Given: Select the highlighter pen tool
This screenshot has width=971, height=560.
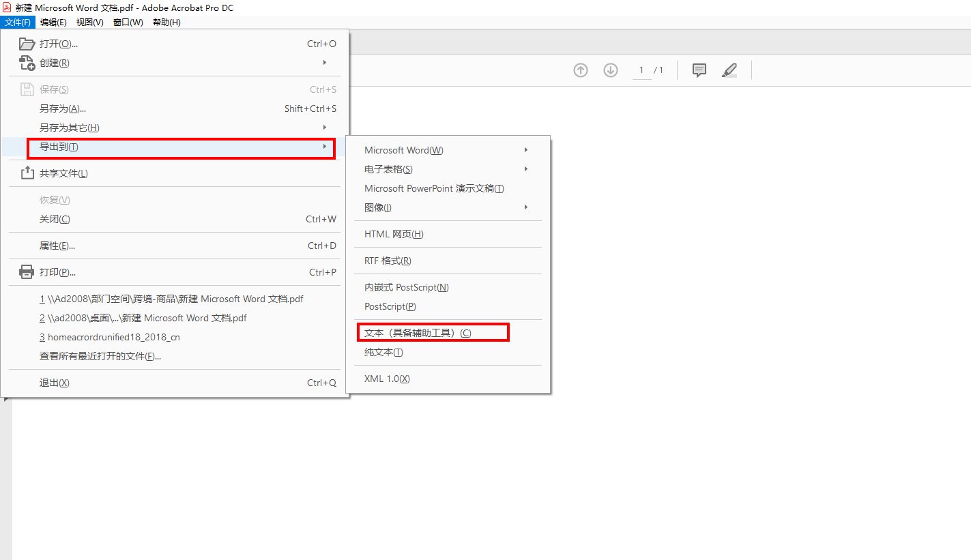Looking at the screenshot, I should [729, 70].
